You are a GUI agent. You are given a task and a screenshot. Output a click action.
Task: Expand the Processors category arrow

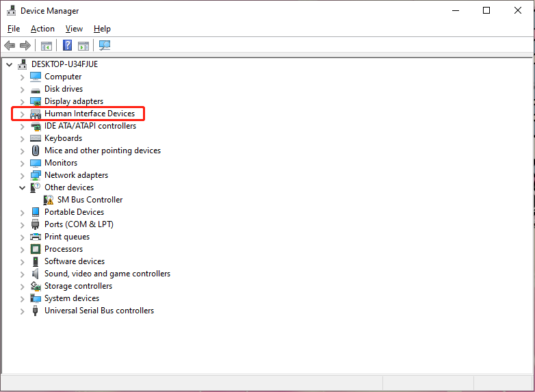(22, 250)
